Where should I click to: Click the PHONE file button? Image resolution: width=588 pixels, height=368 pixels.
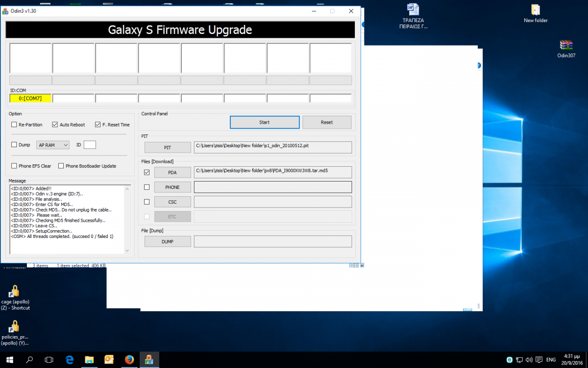pyautogui.click(x=172, y=187)
